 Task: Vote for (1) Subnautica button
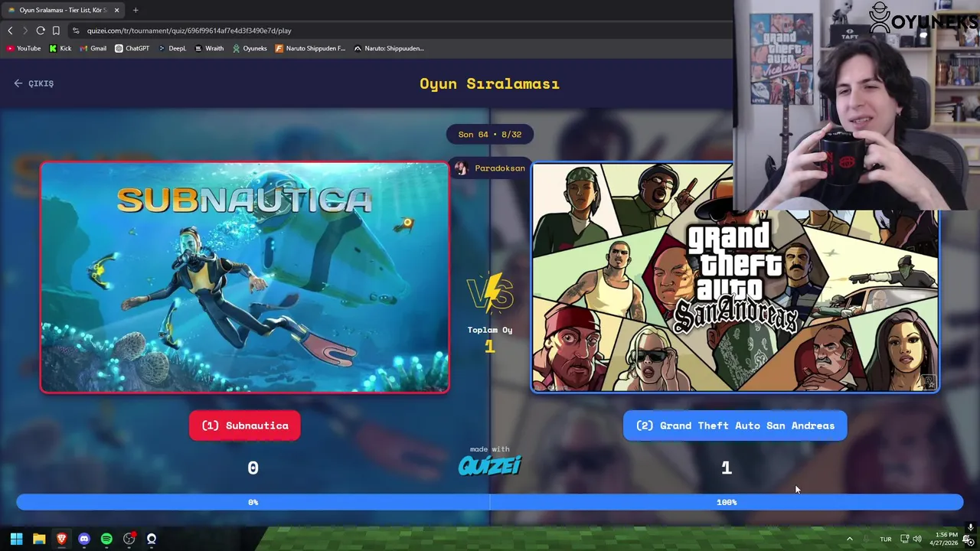[x=245, y=425]
